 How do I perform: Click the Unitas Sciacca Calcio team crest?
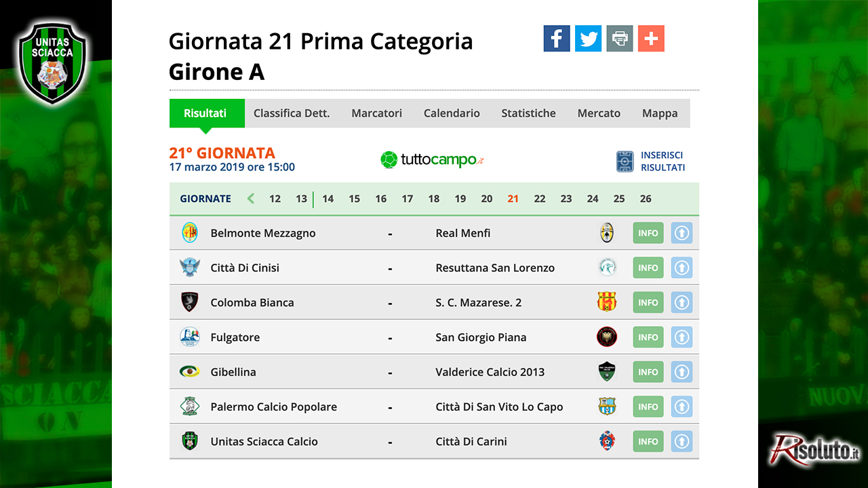tap(189, 441)
